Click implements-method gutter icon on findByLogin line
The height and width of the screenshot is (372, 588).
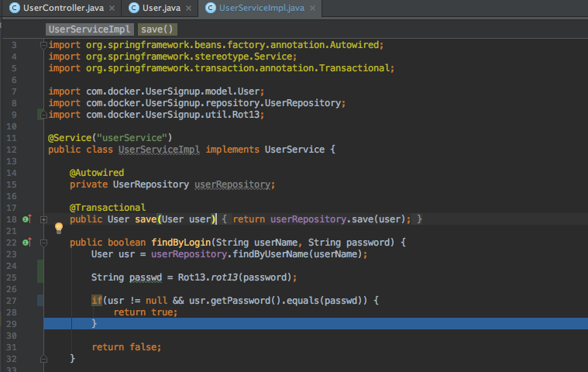[x=27, y=243]
